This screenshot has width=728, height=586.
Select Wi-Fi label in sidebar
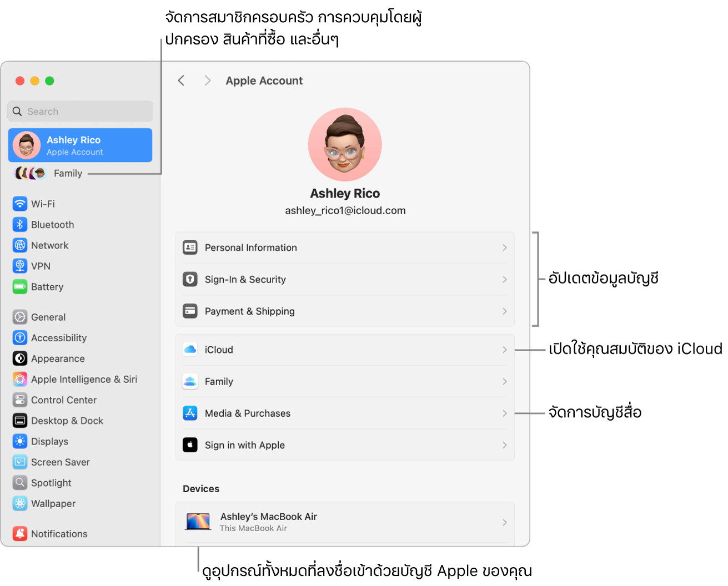pos(43,204)
